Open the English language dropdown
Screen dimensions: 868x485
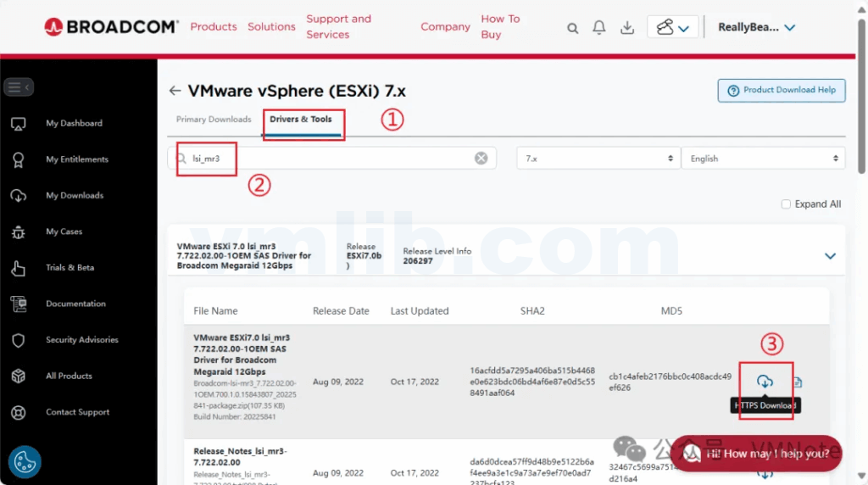[x=763, y=159]
